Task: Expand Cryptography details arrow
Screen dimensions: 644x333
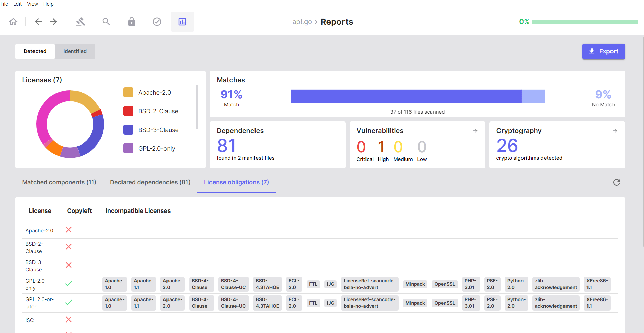Action: click(615, 131)
